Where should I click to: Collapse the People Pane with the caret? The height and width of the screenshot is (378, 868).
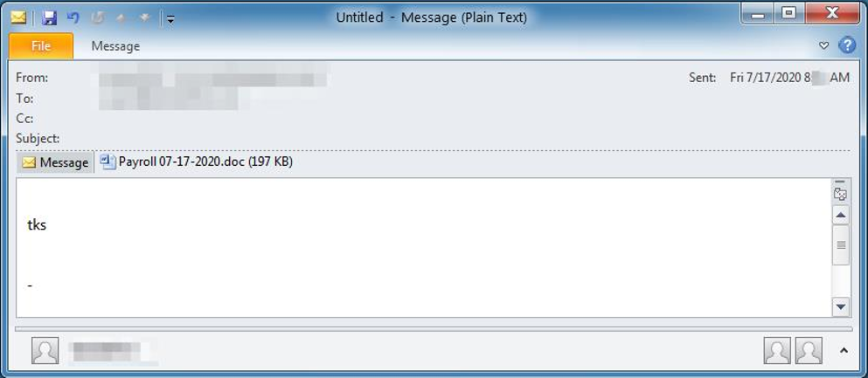pos(844,350)
